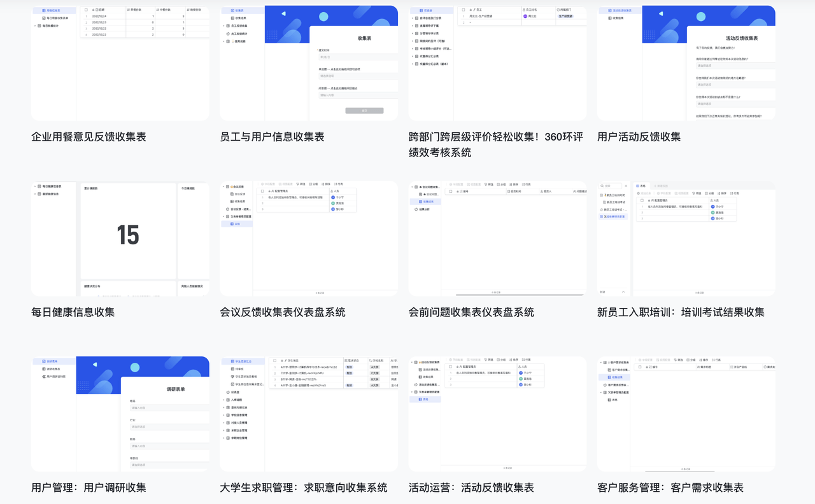Open the 会前问题收集表仪表盘系统 title link
The image size is (815, 504).
click(471, 312)
